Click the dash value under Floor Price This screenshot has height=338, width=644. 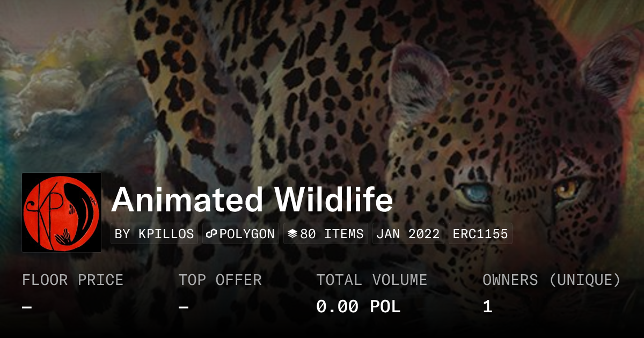(27, 307)
